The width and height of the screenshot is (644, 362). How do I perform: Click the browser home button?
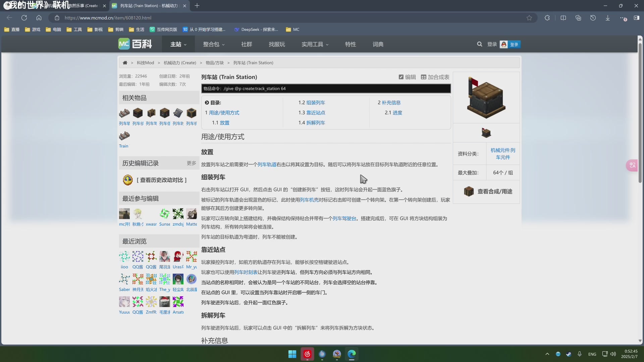coord(39,18)
